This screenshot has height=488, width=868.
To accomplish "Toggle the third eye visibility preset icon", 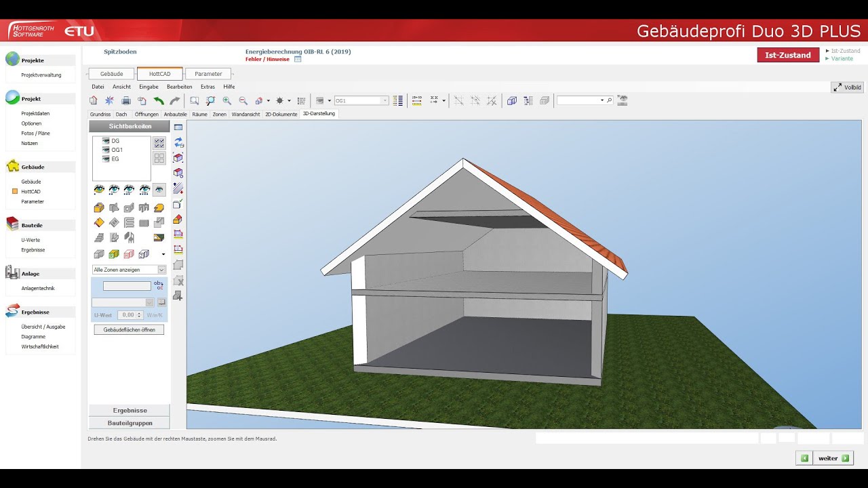I will point(129,189).
